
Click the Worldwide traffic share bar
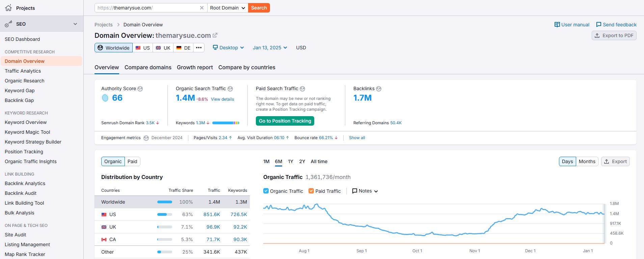(165, 202)
